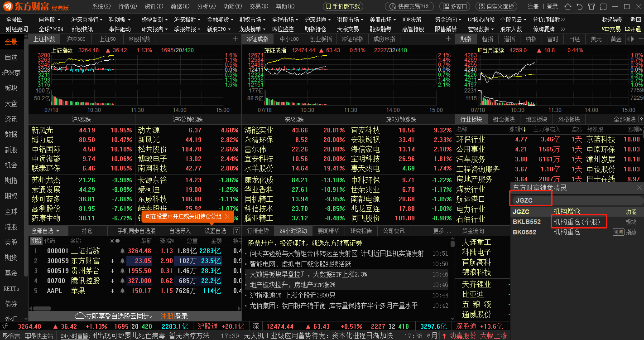The width and height of the screenshot is (644, 340).
Task: Expand the 宏观数据 dropdown
Action: point(481,29)
